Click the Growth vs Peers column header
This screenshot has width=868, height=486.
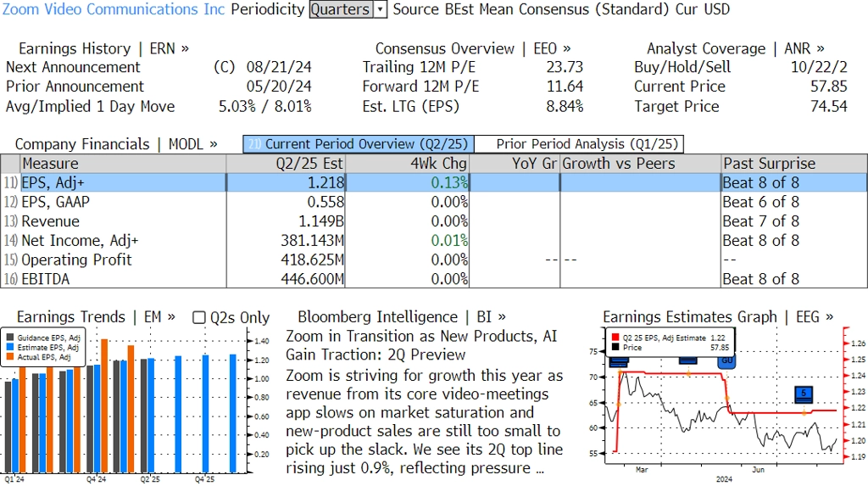tap(641, 164)
